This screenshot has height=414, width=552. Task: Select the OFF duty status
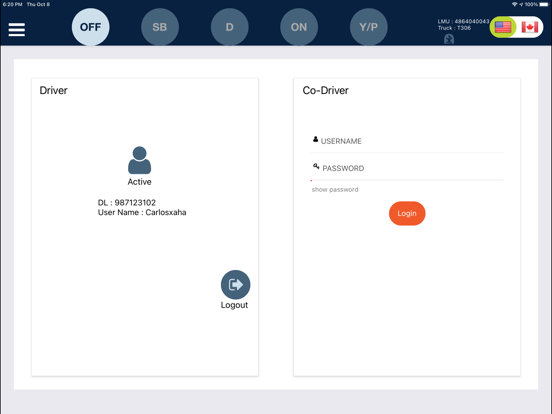tap(90, 27)
